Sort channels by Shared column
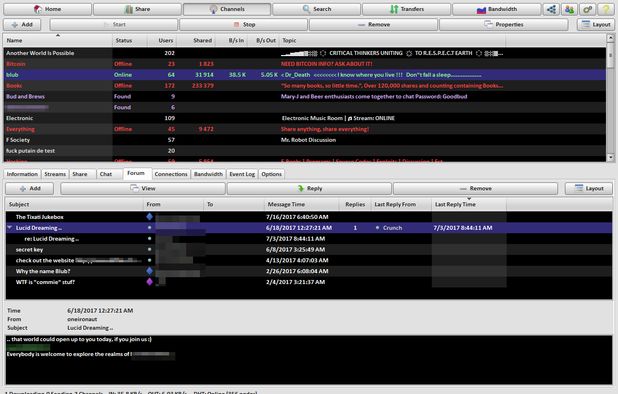 (x=196, y=40)
